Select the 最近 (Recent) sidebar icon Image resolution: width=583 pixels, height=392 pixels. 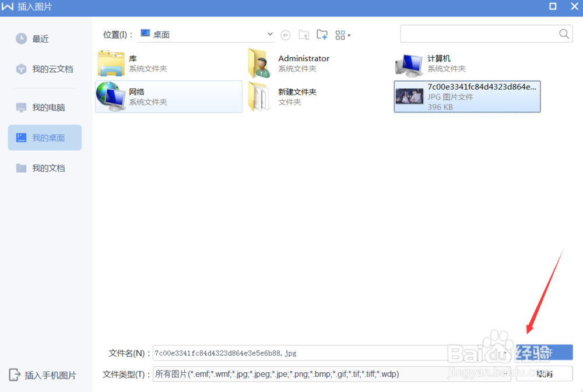point(38,38)
